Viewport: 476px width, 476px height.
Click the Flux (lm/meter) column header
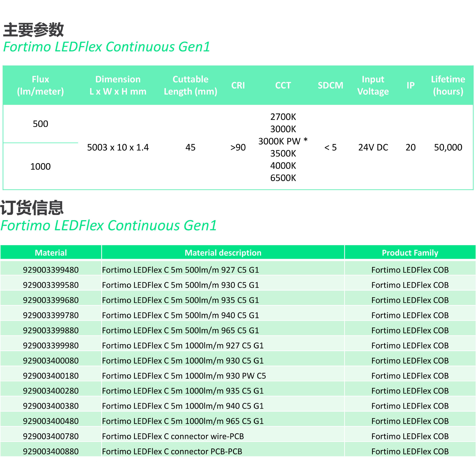click(40, 85)
